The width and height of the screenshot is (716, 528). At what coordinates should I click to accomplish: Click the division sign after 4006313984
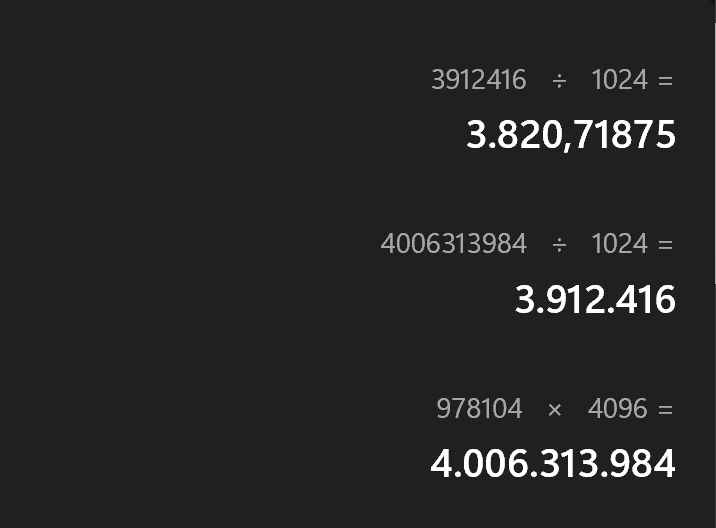click(x=559, y=246)
